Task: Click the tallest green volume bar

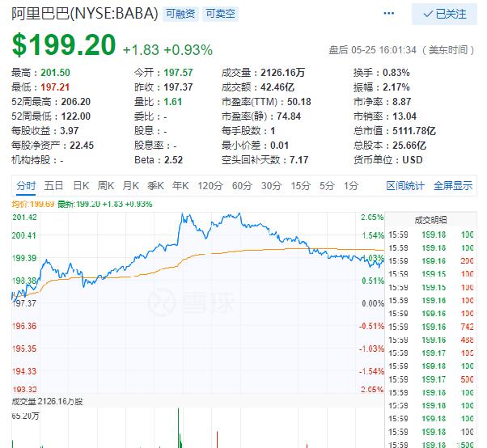Action: coord(179,428)
